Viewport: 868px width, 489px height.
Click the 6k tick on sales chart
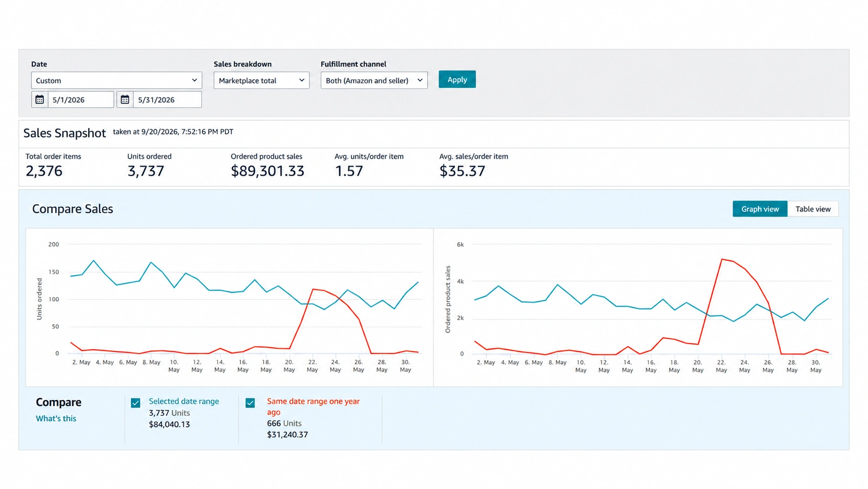tap(460, 244)
